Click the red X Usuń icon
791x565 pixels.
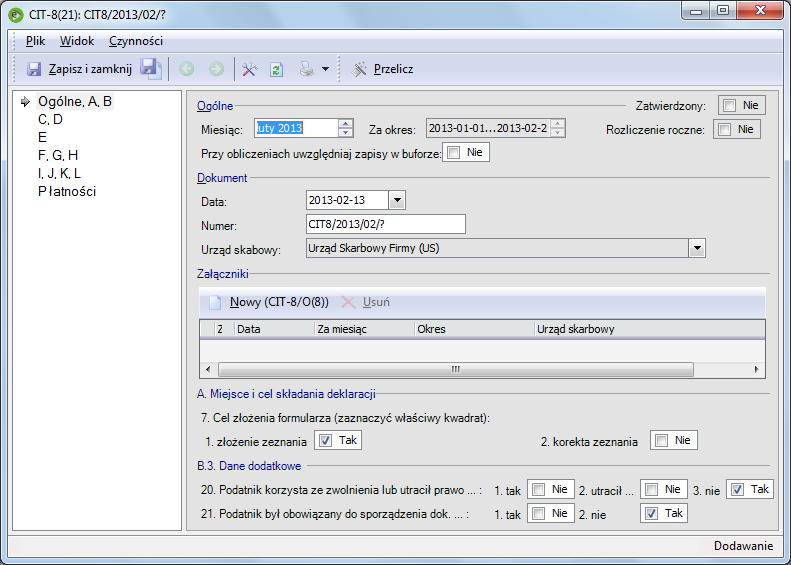click(x=348, y=302)
